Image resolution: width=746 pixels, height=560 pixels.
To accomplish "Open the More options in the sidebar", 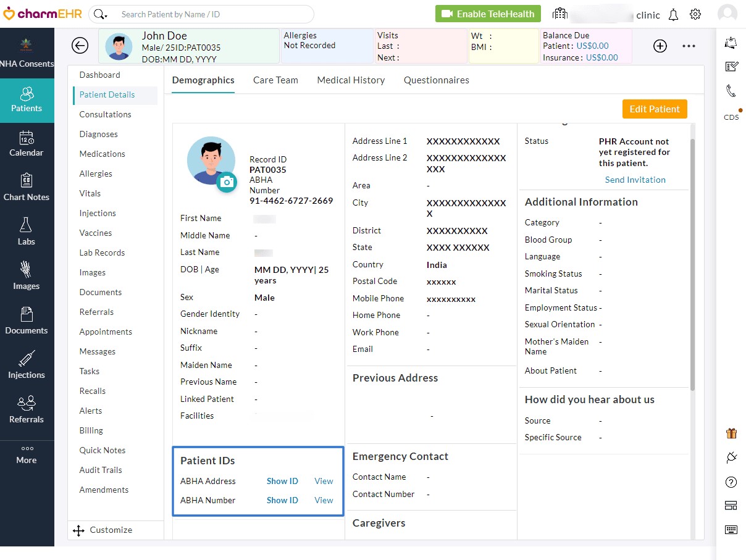I will pyautogui.click(x=27, y=456).
